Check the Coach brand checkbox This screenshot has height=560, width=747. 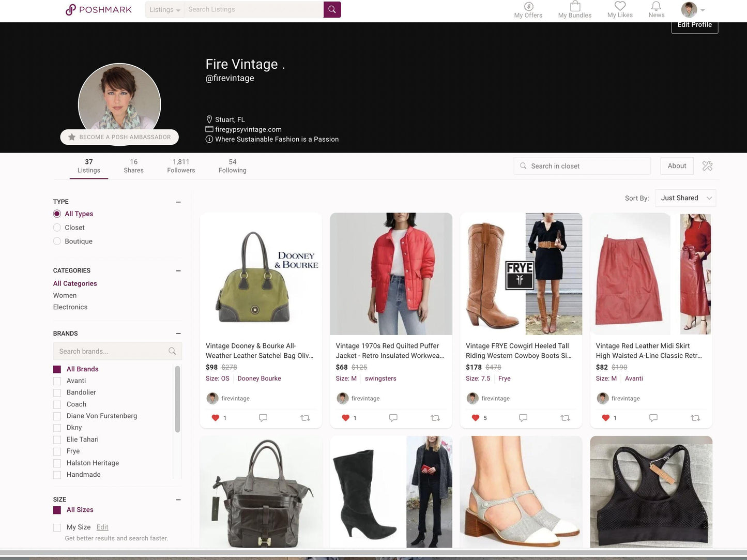point(57,404)
